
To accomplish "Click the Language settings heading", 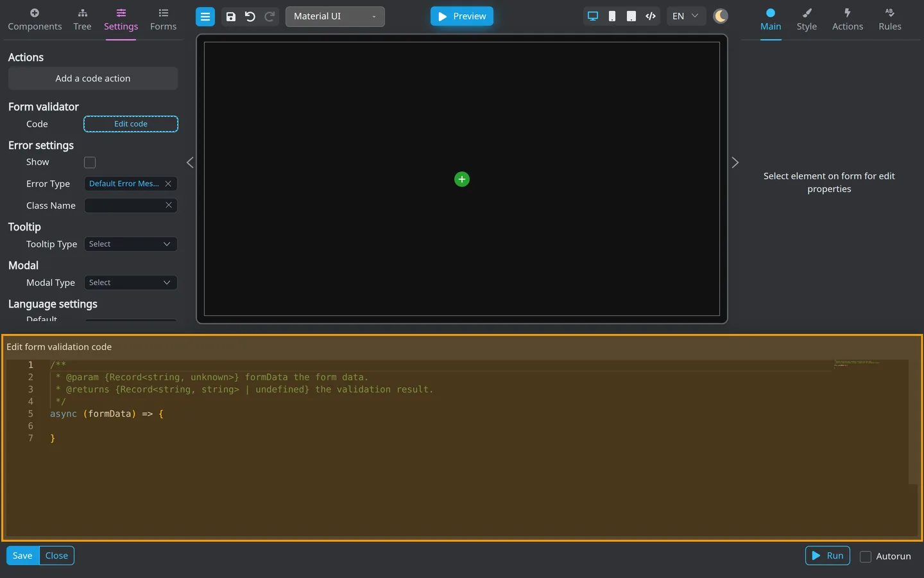I will 53,304.
